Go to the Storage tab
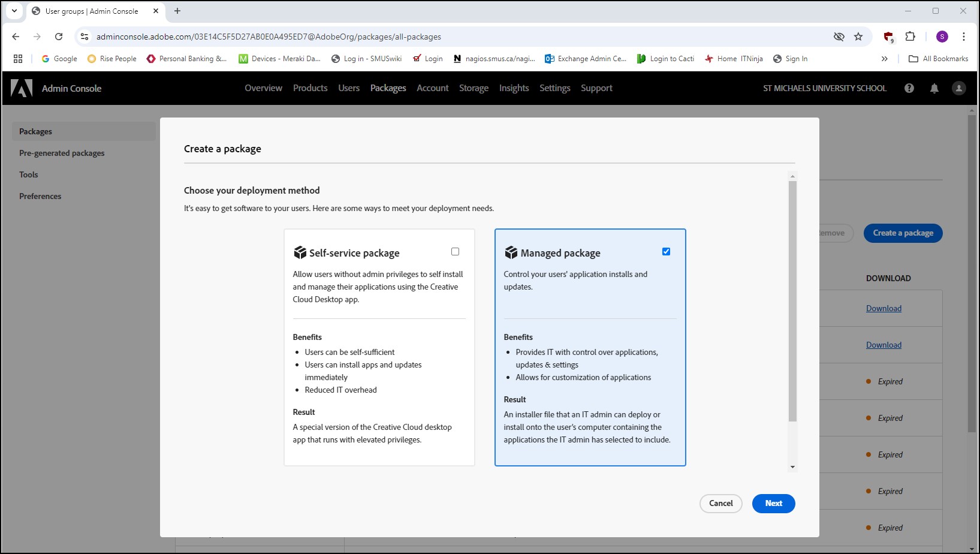 (474, 88)
